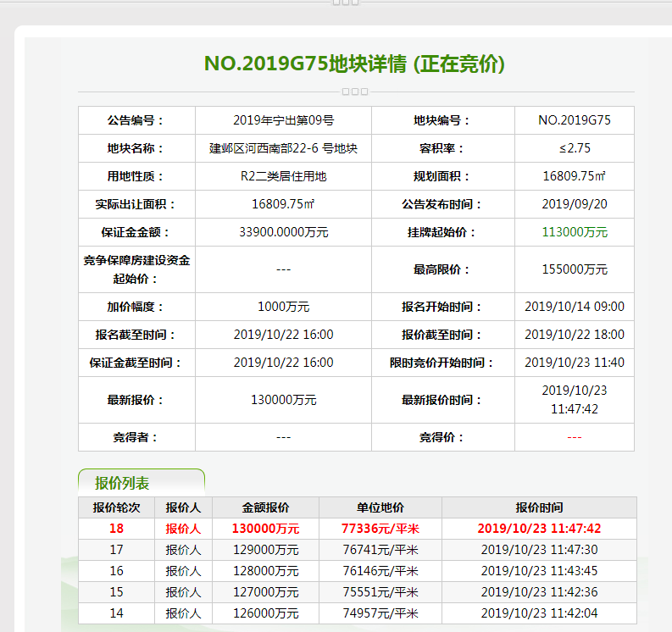Click 报价人 in the round 15 row
The height and width of the screenshot is (632, 672).
pos(183,592)
